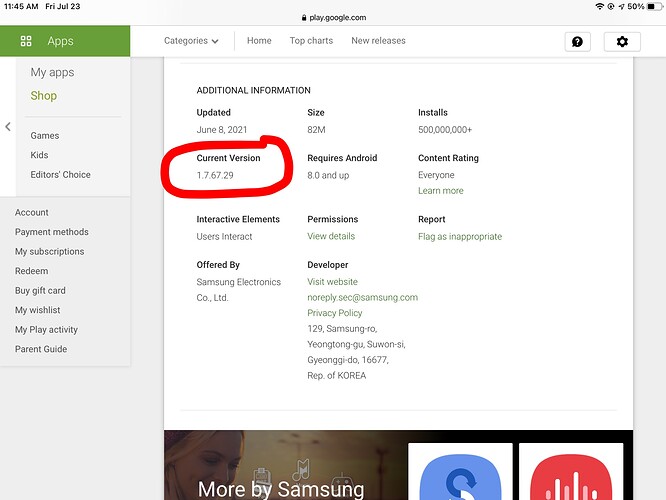Open the Privacy Policy link
This screenshot has width=666, height=500.
[x=335, y=313]
